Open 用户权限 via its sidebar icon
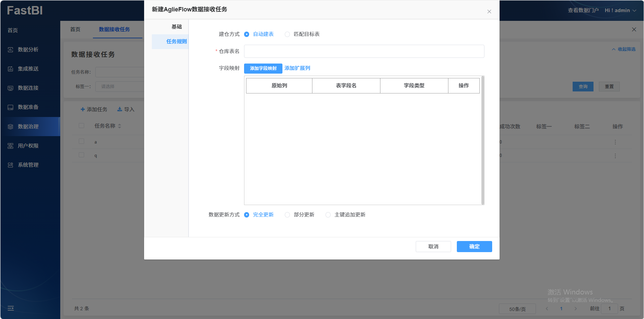 (x=10, y=146)
